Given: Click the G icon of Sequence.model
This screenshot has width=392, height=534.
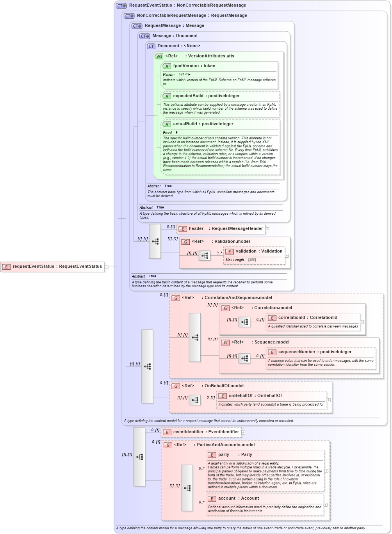Looking at the screenshot, I should pyautogui.click(x=225, y=342).
